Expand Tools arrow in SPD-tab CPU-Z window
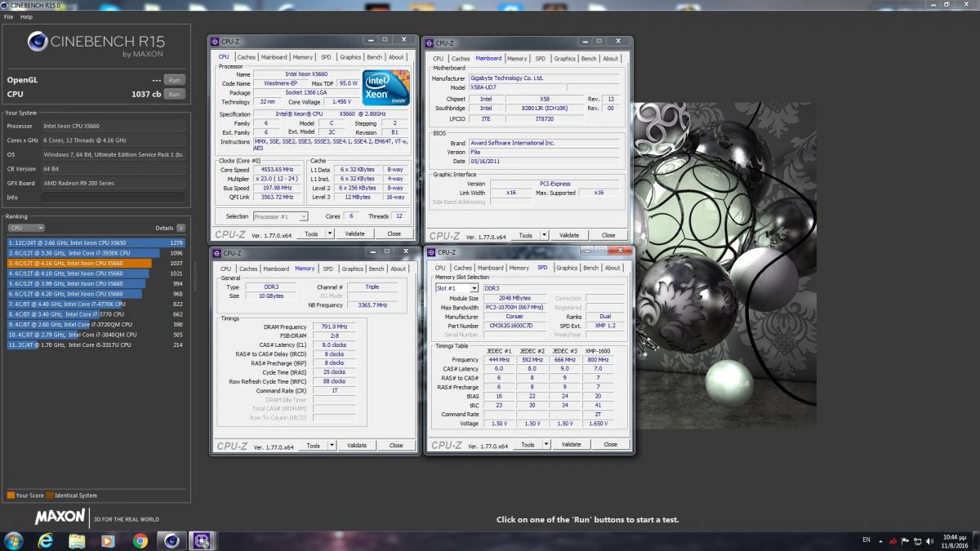 point(547,445)
